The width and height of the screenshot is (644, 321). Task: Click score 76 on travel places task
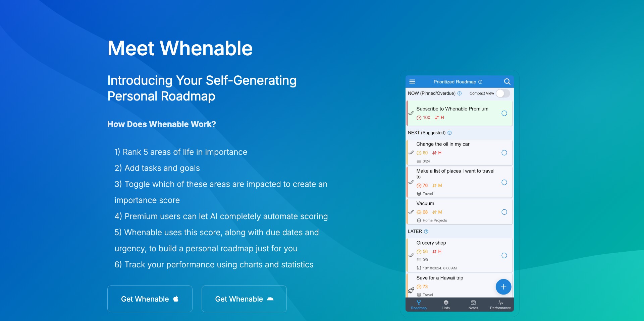(x=422, y=186)
